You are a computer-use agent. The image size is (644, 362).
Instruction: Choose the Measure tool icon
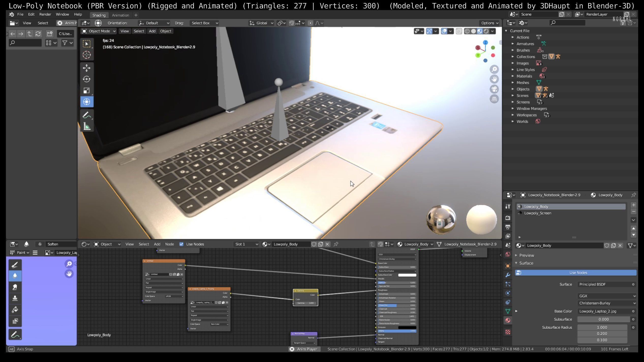[86, 127]
